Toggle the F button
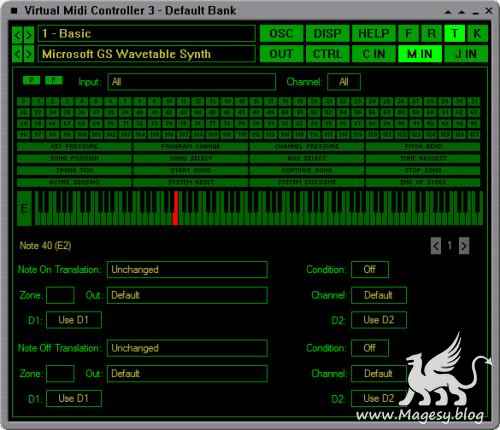Viewport: 500px width, 430px height. coord(408,34)
